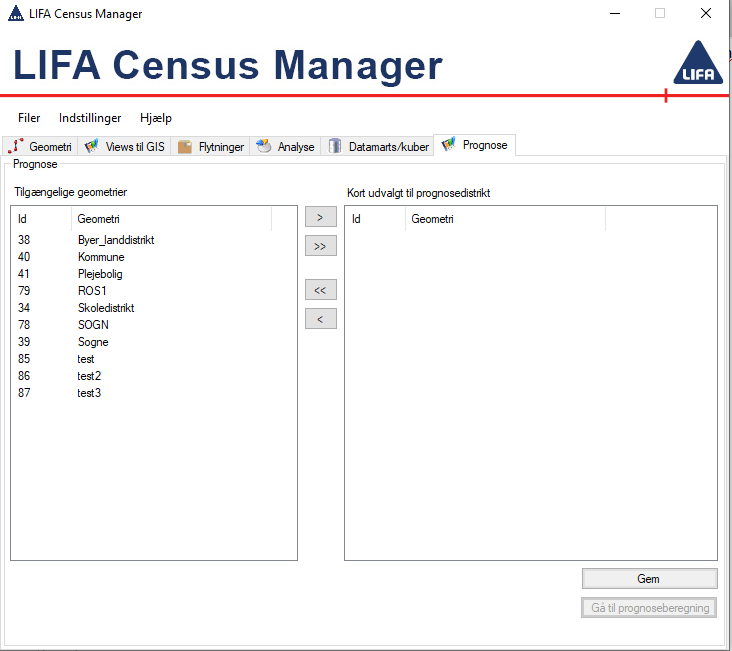
Task: Select the Byer_landdistrikt row
Action: click(154, 240)
